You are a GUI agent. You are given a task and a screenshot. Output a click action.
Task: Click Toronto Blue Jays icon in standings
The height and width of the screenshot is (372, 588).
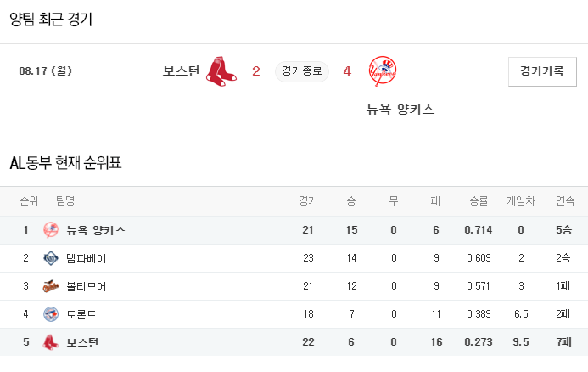(51, 314)
